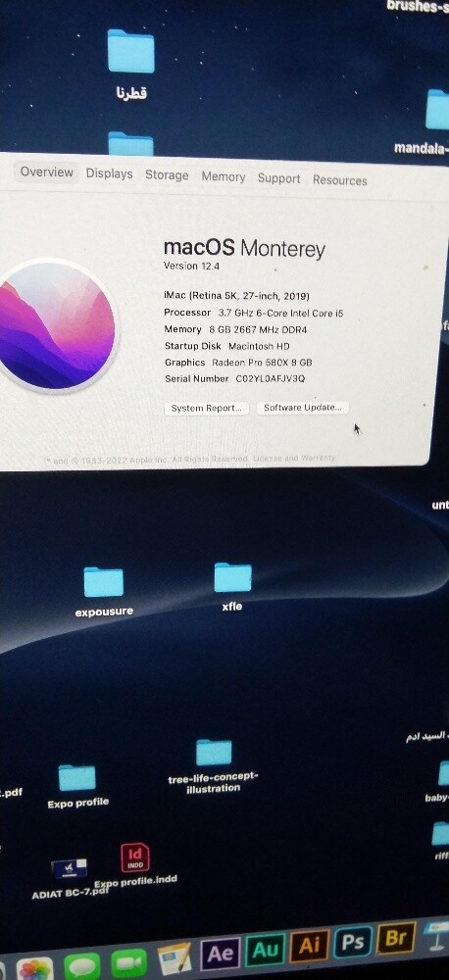Select the Support tab
Image resolution: width=449 pixels, height=980 pixels.
pyautogui.click(x=278, y=178)
